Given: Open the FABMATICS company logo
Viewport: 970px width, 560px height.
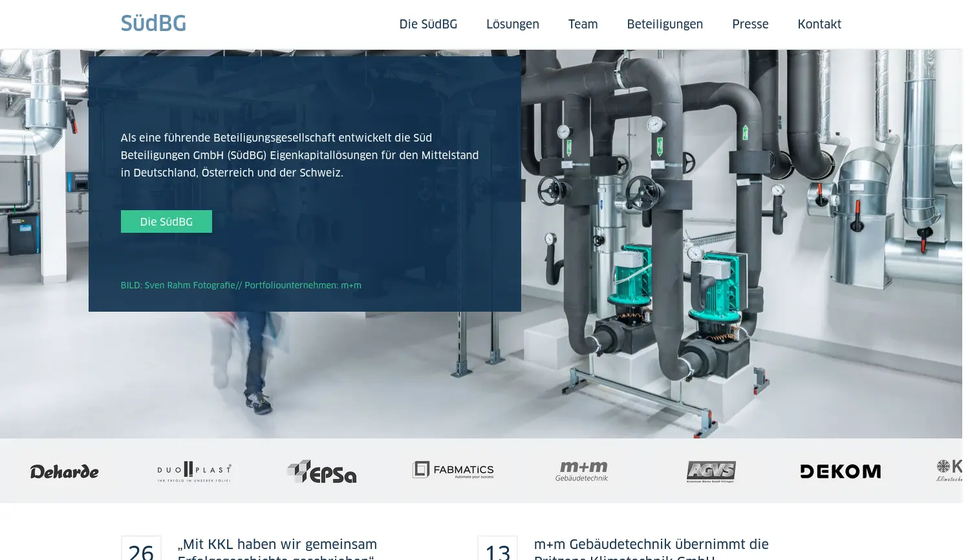Looking at the screenshot, I should (453, 470).
